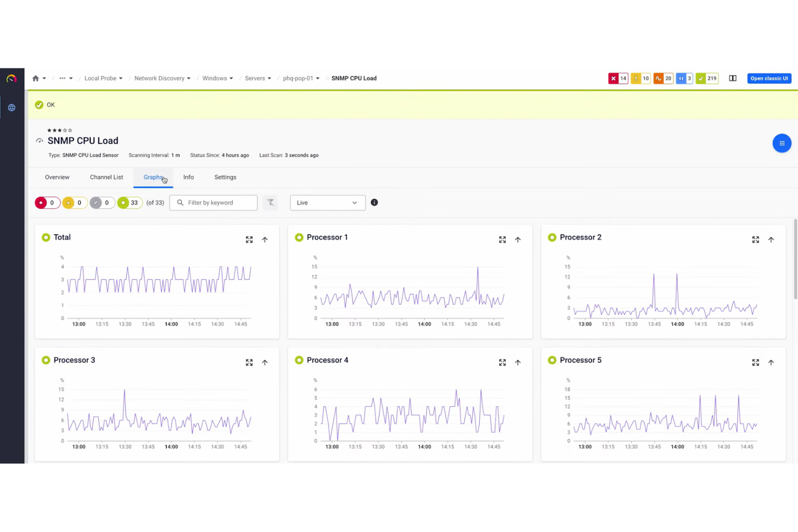This screenshot has height=532, width=798.
Task: Select the Graphs tab
Action: 153,177
